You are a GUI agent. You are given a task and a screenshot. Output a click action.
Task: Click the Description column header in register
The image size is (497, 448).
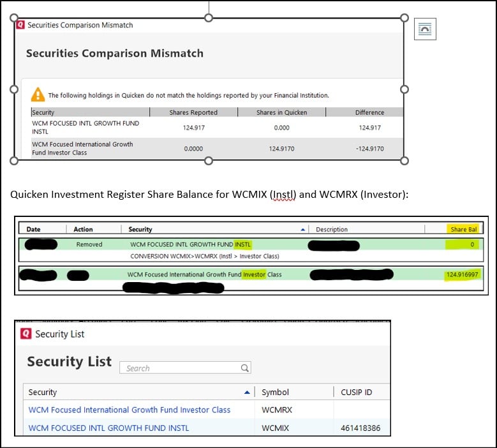(332, 229)
